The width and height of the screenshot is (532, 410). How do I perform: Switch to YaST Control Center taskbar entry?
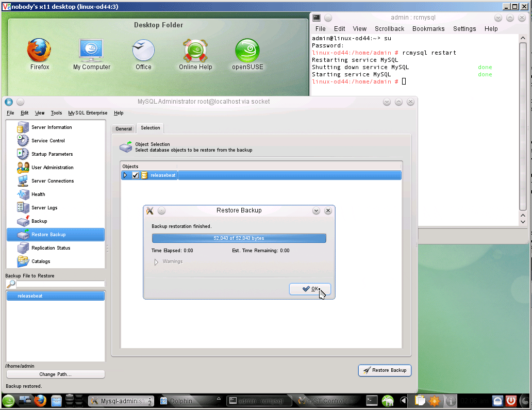coord(326,401)
